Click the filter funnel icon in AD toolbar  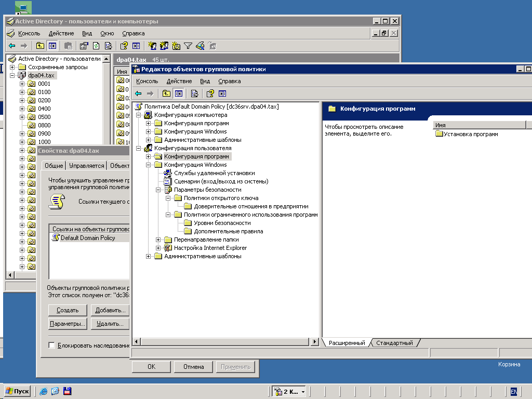pyautogui.click(x=188, y=46)
